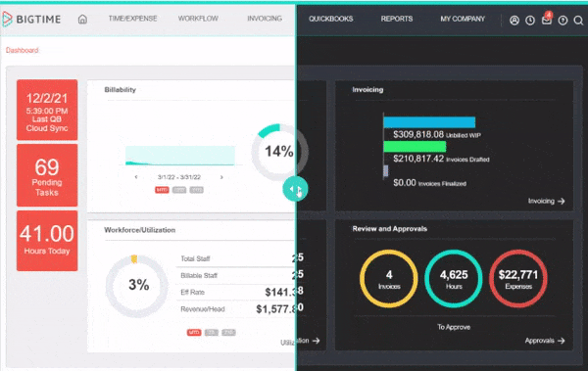Click the BigTime logo
The image size is (588, 371).
31,19
